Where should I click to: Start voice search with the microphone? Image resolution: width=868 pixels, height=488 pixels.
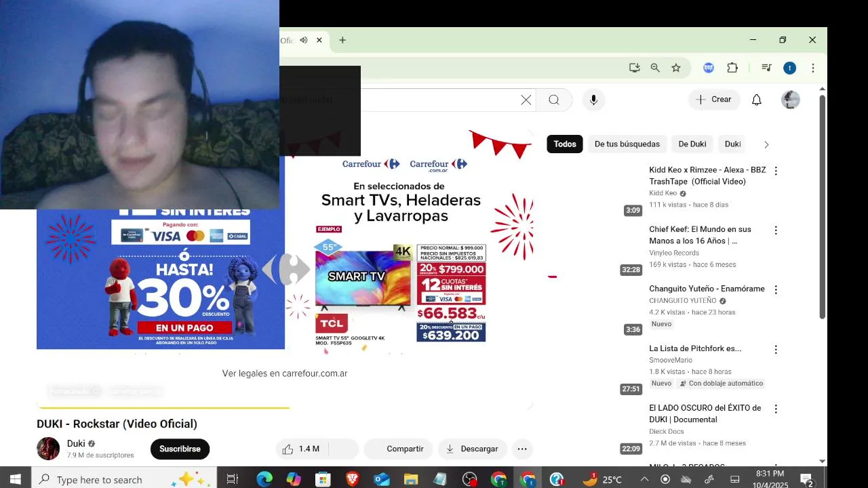click(593, 100)
